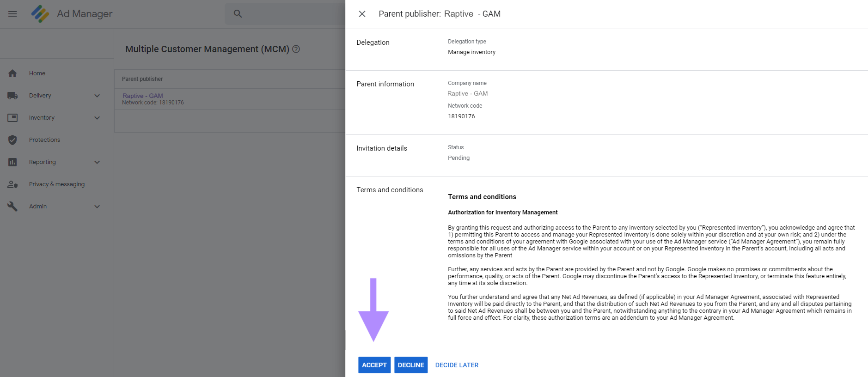Click the Reporting chart icon
This screenshot has width=868, height=377.
click(12, 162)
